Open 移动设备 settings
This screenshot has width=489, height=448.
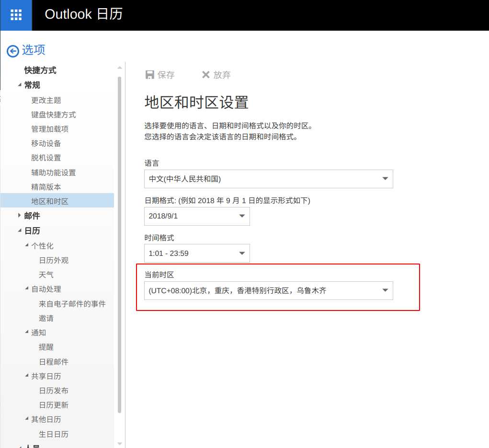click(x=46, y=143)
